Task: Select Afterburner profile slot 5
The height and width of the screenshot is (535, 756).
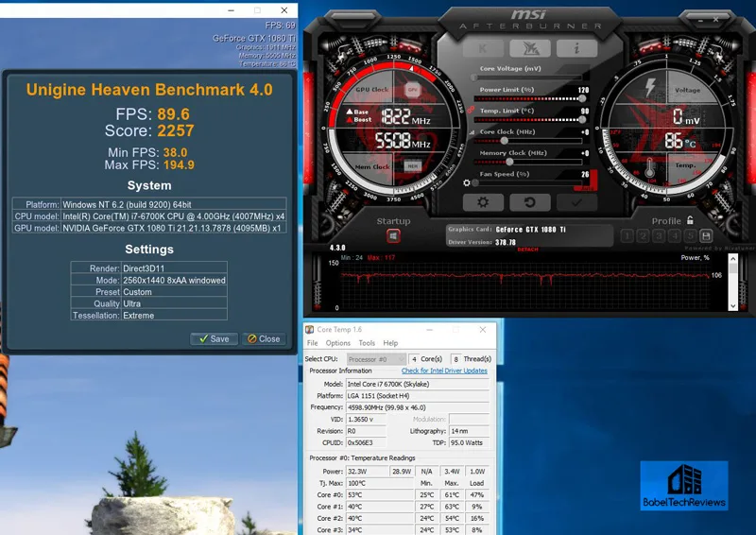Action: pos(690,236)
